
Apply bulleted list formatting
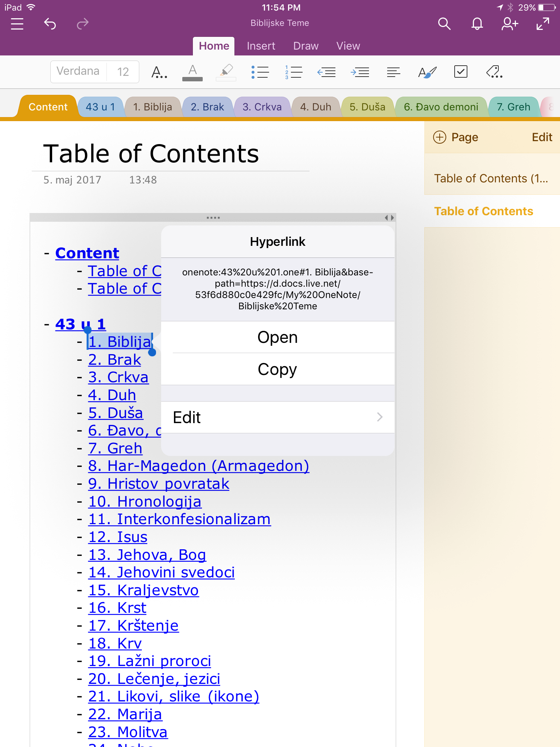260,72
